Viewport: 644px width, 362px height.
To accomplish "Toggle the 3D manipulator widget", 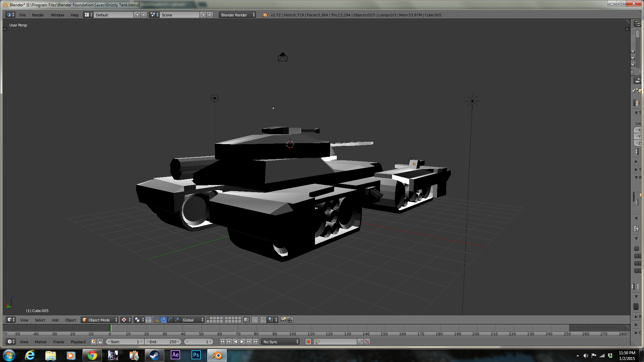I will coord(157,320).
